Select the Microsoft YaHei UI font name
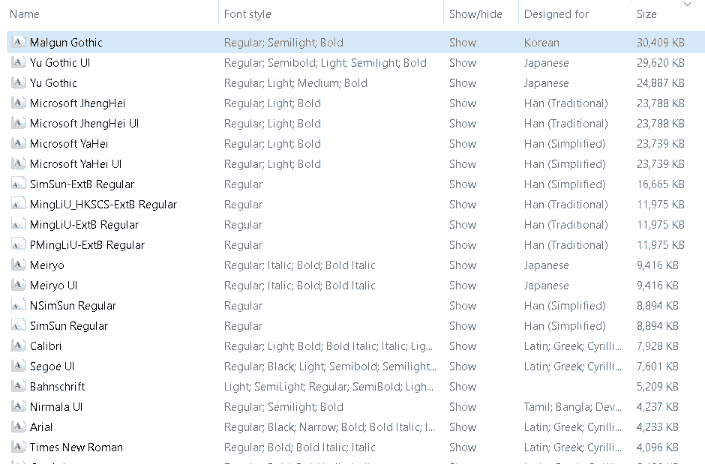Image resolution: width=705 pixels, height=464 pixels. click(x=76, y=164)
